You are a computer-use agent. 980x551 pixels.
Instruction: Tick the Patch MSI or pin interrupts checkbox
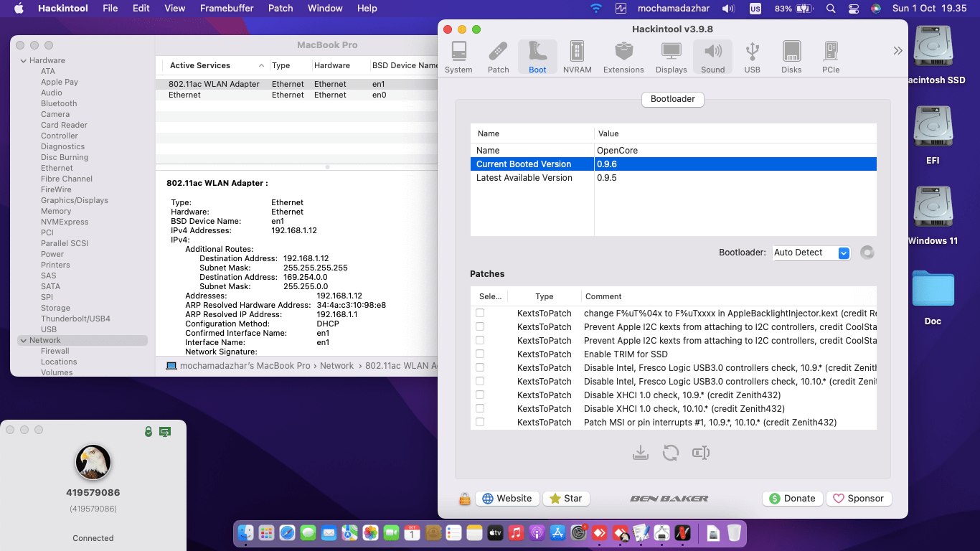point(480,422)
